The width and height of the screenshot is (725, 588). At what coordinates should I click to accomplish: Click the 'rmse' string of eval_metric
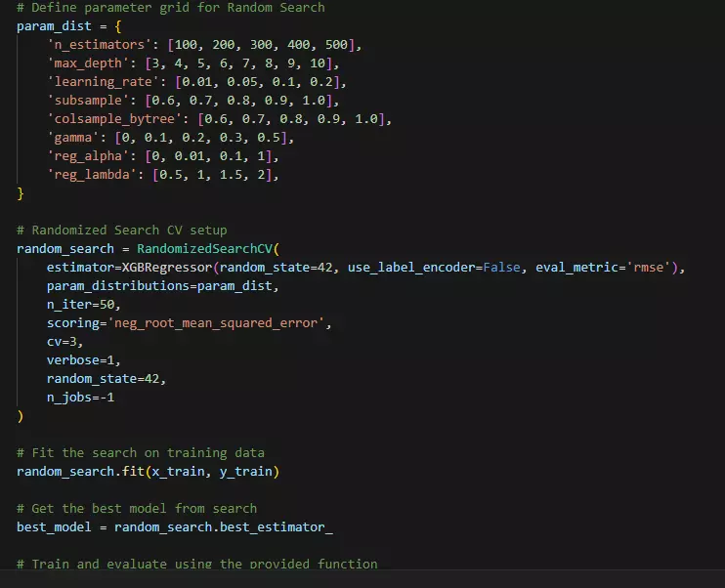point(648,268)
